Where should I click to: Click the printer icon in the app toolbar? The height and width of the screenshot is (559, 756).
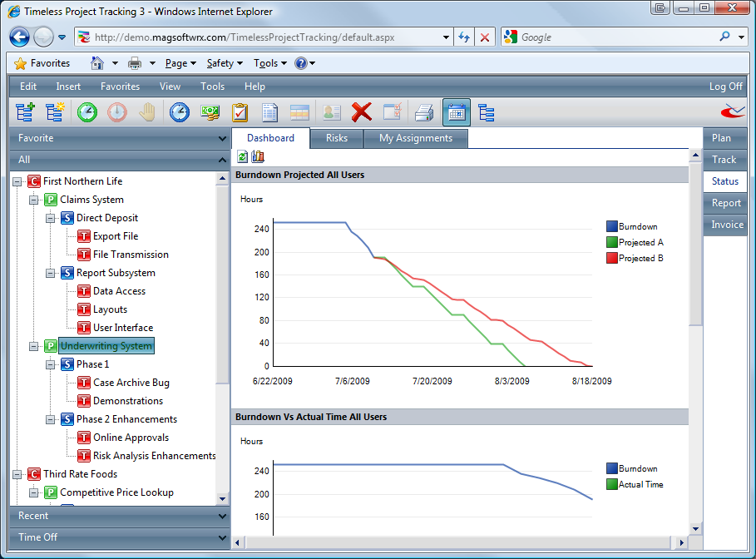click(x=424, y=112)
